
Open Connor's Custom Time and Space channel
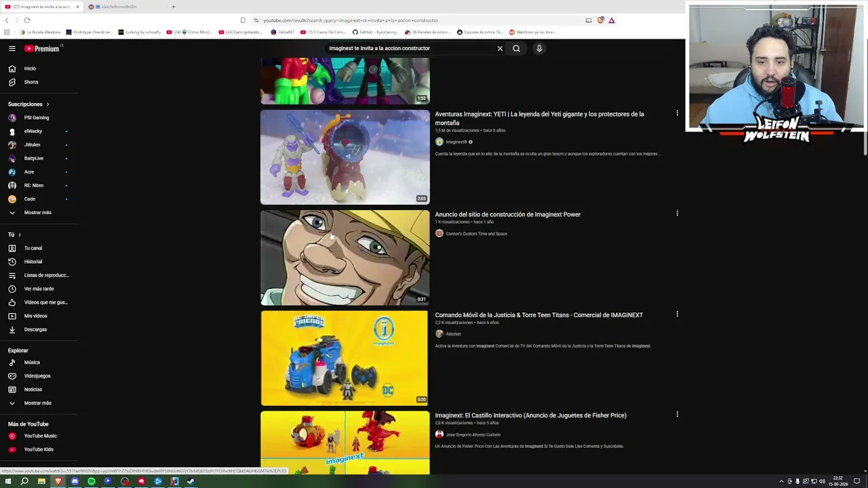tap(476, 234)
